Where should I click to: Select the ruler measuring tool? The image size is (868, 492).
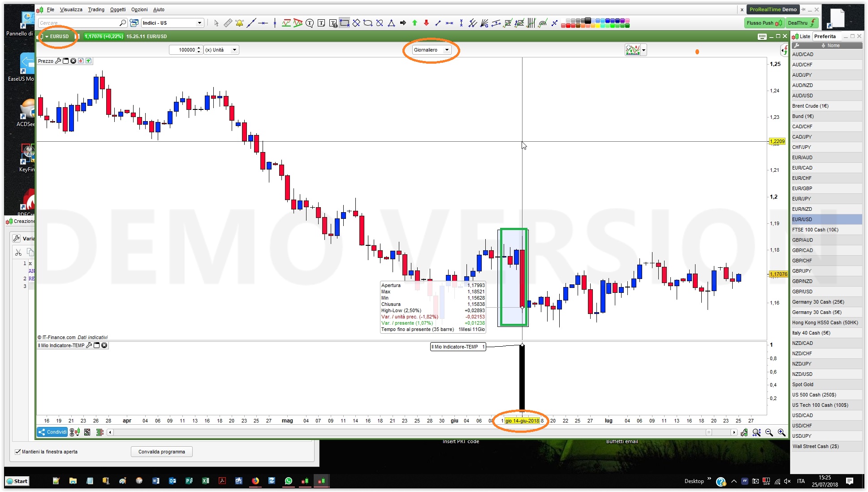(x=228, y=23)
